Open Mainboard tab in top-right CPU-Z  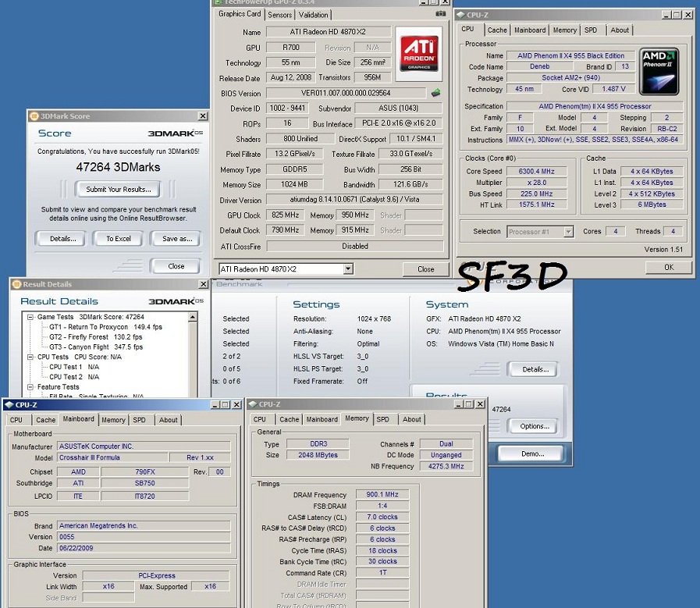click(530, 30)
